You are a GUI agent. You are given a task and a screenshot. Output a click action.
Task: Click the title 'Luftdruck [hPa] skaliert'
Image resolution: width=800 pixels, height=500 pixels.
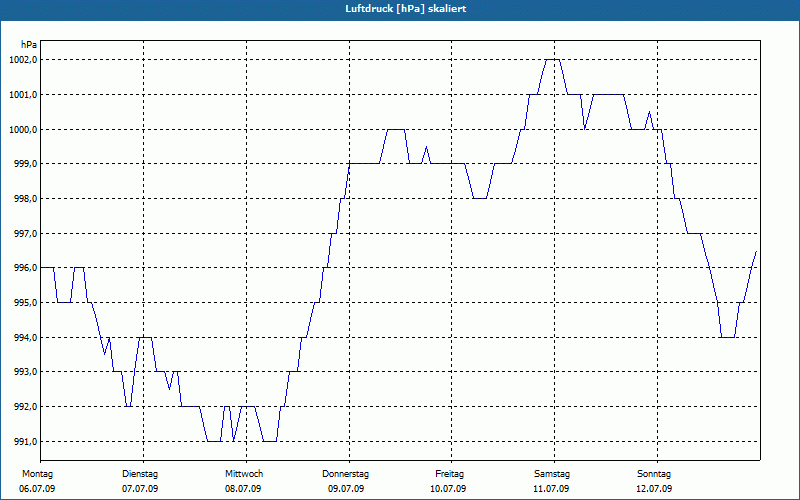pyautogui.click(x=405, y=9)
